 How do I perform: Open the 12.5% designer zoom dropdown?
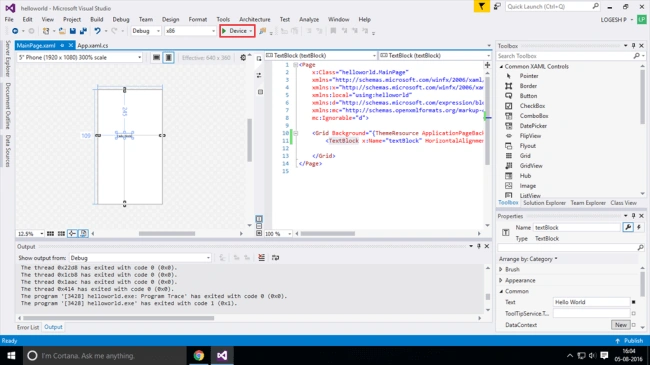[x=30, y=234]
